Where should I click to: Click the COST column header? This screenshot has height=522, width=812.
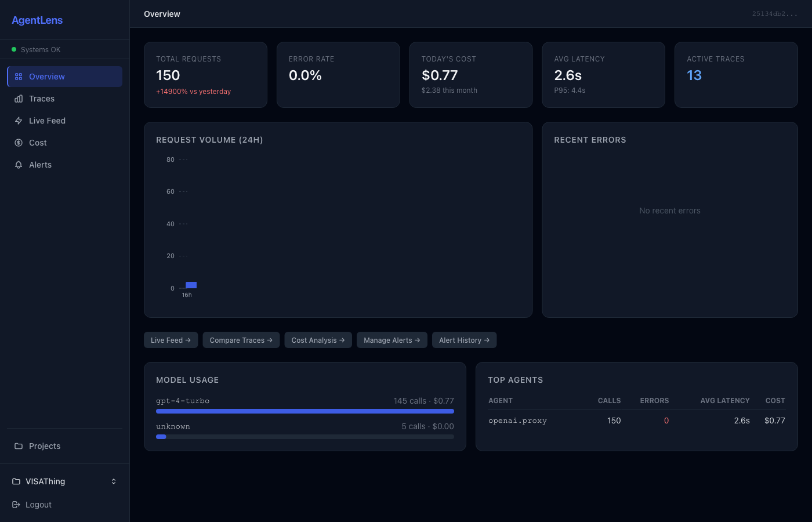[775, 401]
